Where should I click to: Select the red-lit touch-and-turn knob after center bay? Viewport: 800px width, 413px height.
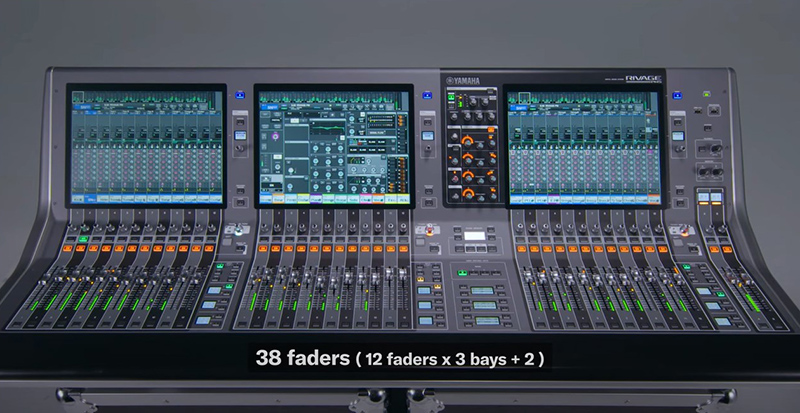[x=428, y=230]
